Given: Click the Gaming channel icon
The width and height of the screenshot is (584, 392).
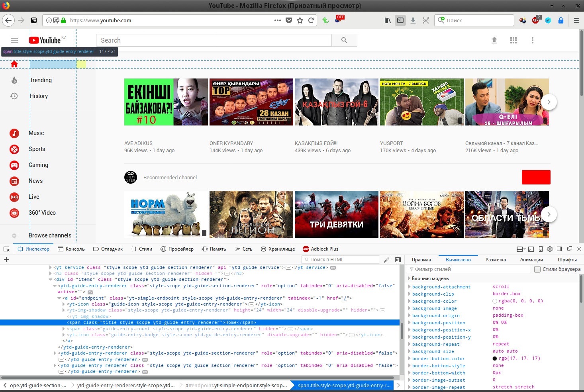Looking at the screenshot, I should (x=14, y=165).
